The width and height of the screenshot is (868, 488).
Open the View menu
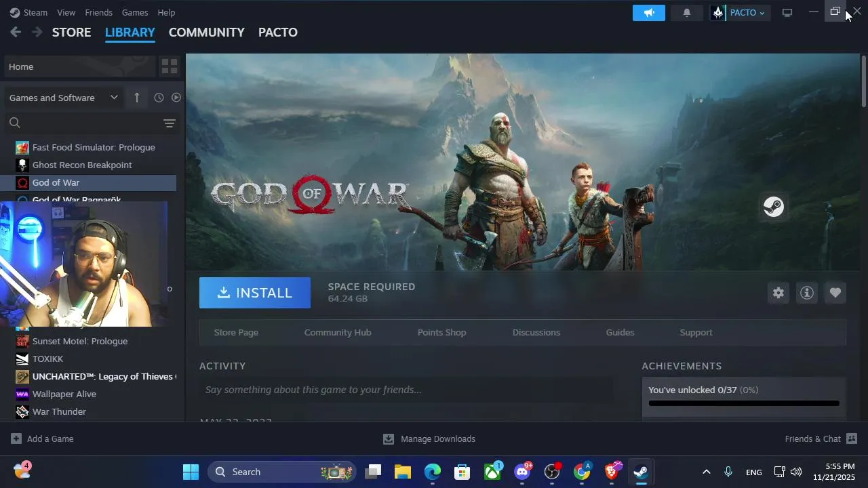66,12
